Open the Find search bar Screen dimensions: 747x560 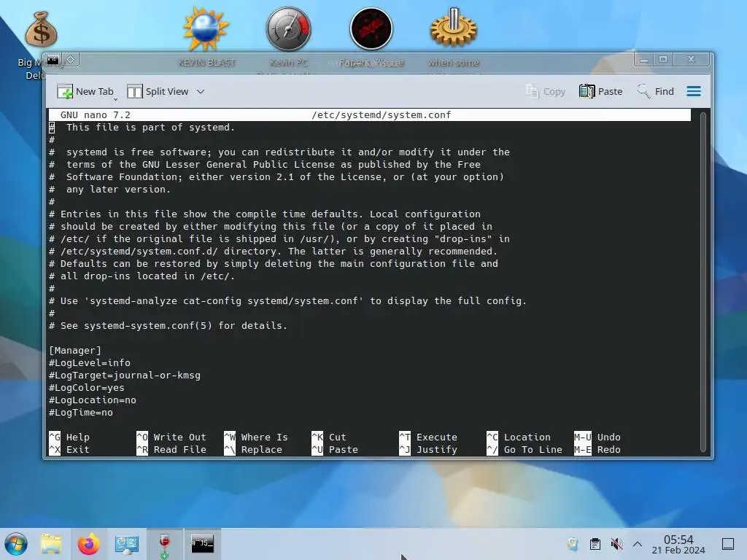[x=656, y=91]
